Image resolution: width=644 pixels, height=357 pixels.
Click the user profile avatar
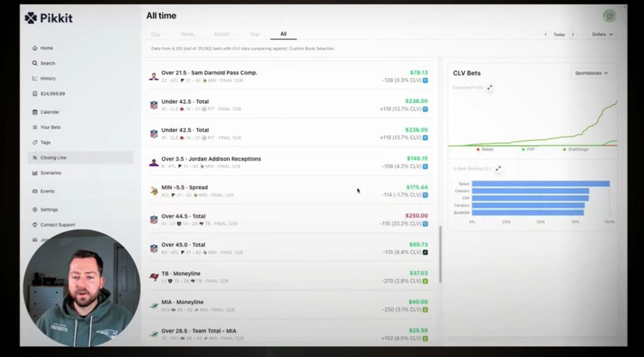tap(609, 16)
